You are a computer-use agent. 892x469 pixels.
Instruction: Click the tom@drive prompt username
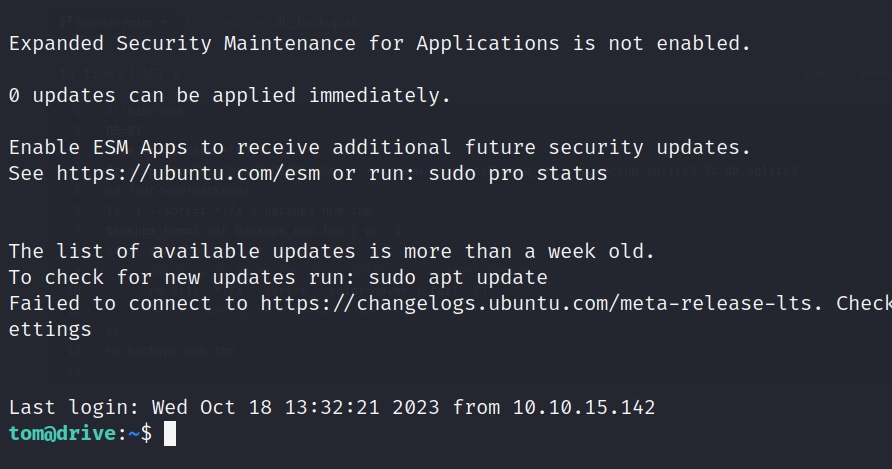pos(62,433)
